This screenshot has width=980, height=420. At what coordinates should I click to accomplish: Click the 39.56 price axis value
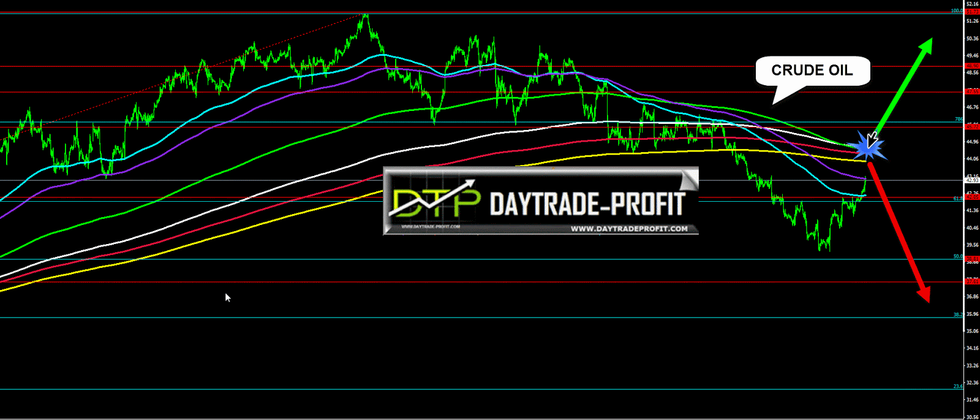973,245
